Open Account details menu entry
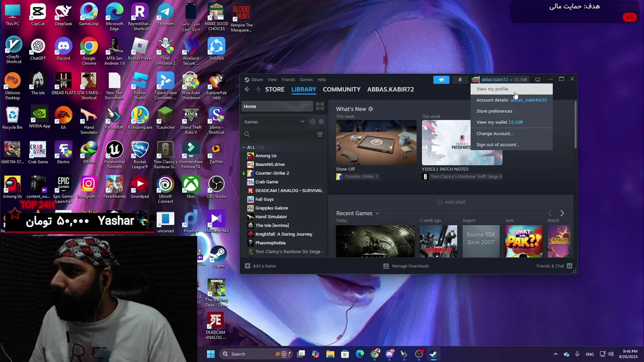 pyautogui.click(x=511, y=100)
